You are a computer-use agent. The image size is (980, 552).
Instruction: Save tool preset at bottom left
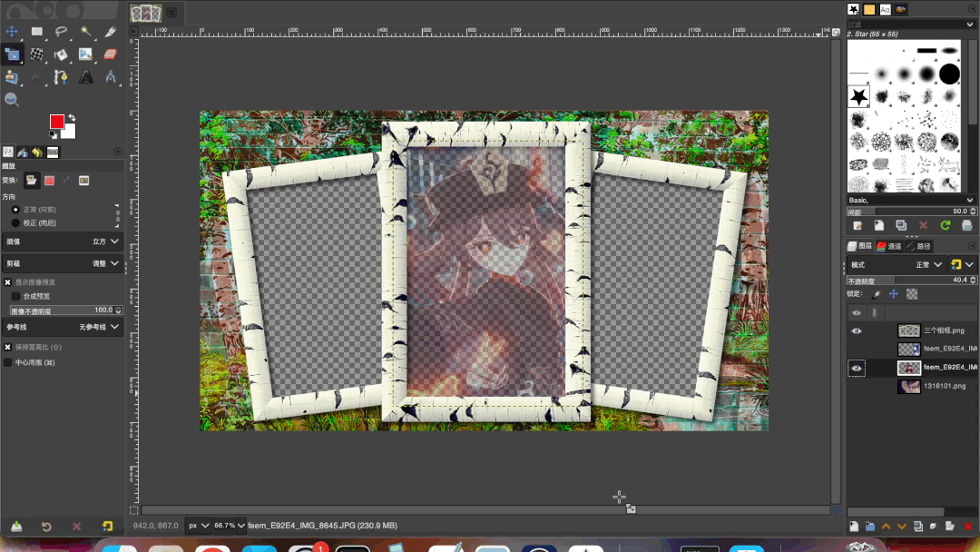click(16, 527)
